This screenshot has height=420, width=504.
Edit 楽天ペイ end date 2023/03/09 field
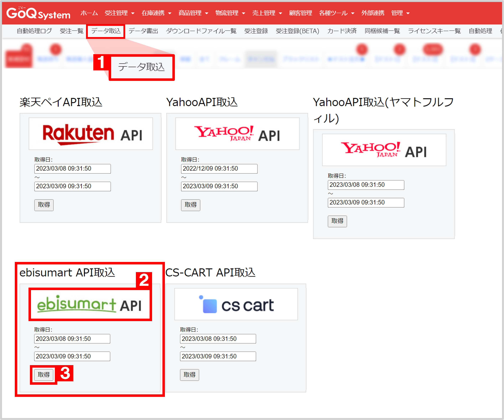tap(72, 186)
